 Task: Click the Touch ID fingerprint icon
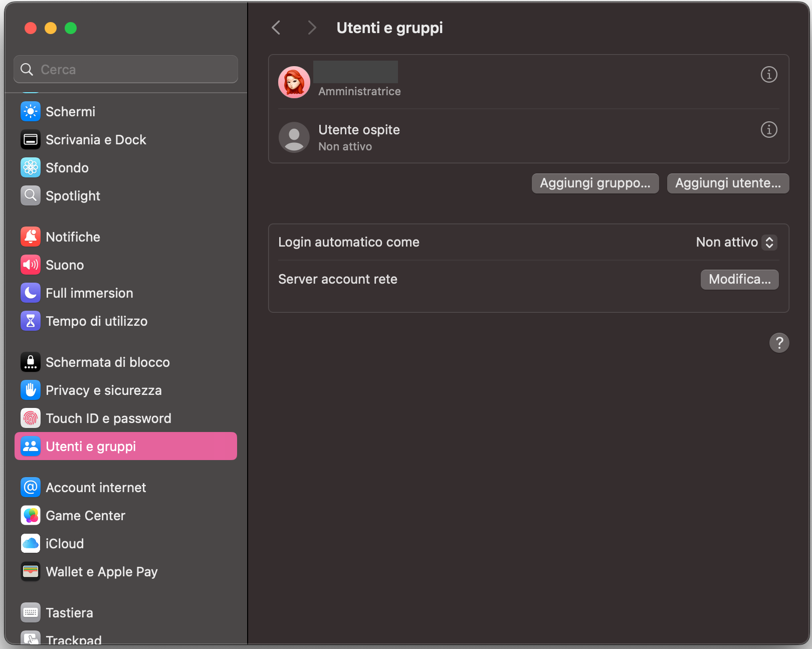pos(31,418)
